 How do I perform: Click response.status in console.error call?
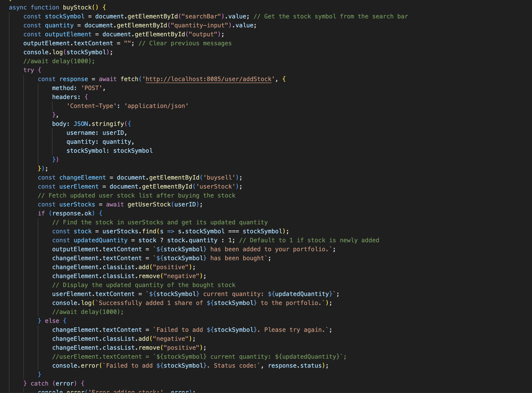(295, 366)
